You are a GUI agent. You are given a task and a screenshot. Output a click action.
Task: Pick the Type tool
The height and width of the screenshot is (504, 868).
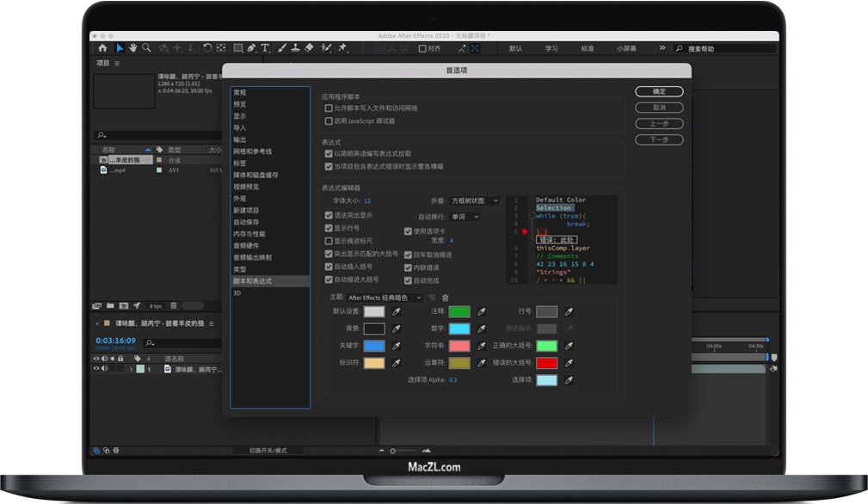tap(265, 49)
